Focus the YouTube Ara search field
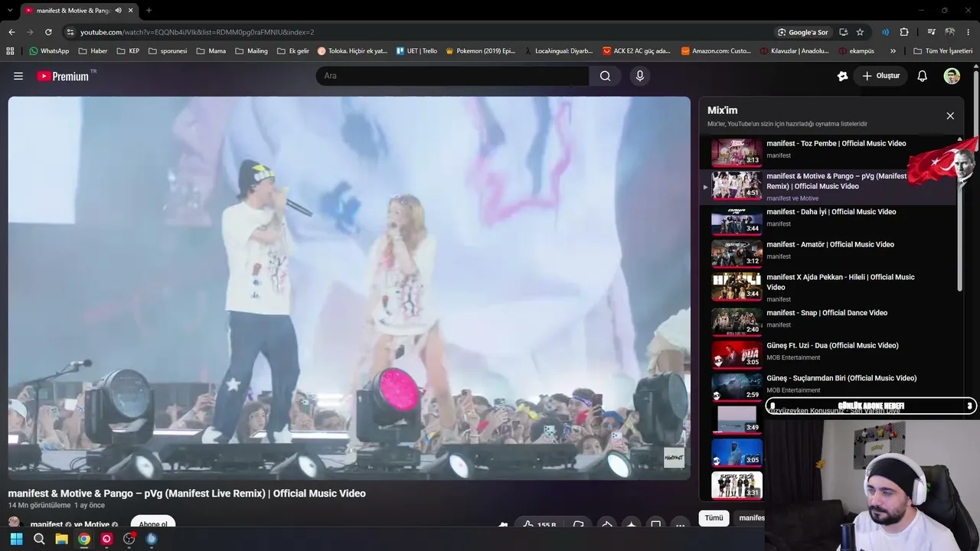Screen dimensions: 980x551 tap(452, 76)
